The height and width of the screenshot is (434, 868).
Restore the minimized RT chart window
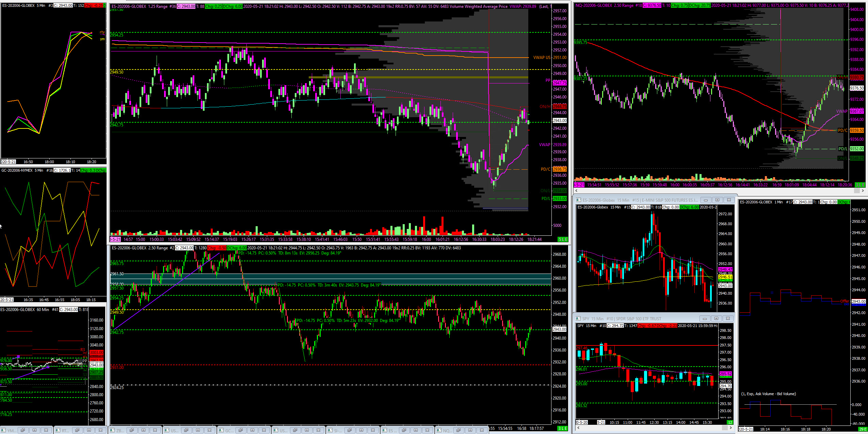point(77,430)
